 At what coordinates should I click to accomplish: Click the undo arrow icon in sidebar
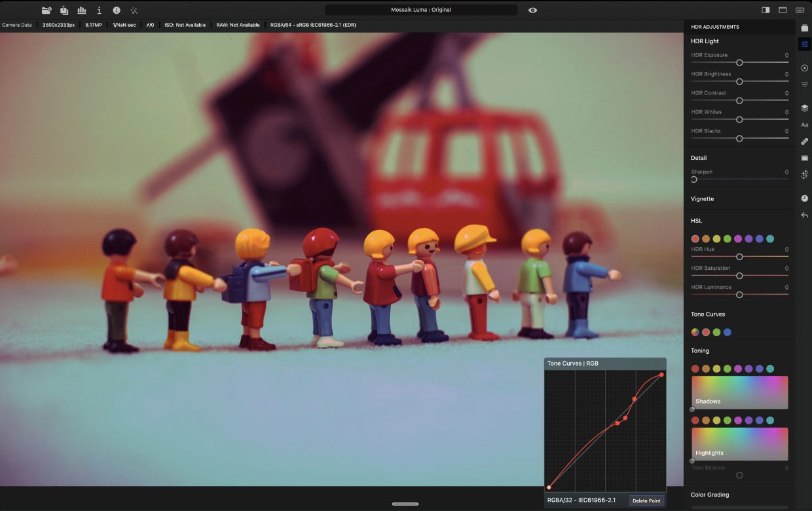tap(804, 215)
